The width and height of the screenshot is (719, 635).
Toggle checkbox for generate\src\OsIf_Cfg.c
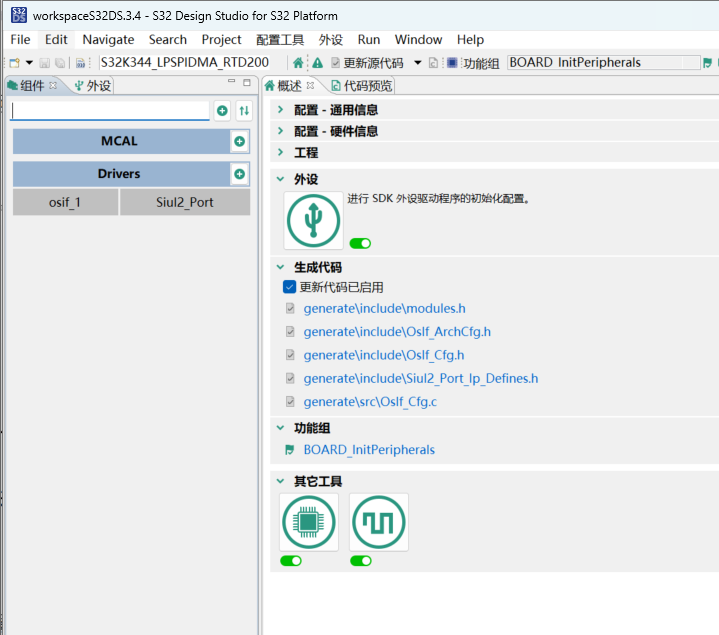click(290, 402)
